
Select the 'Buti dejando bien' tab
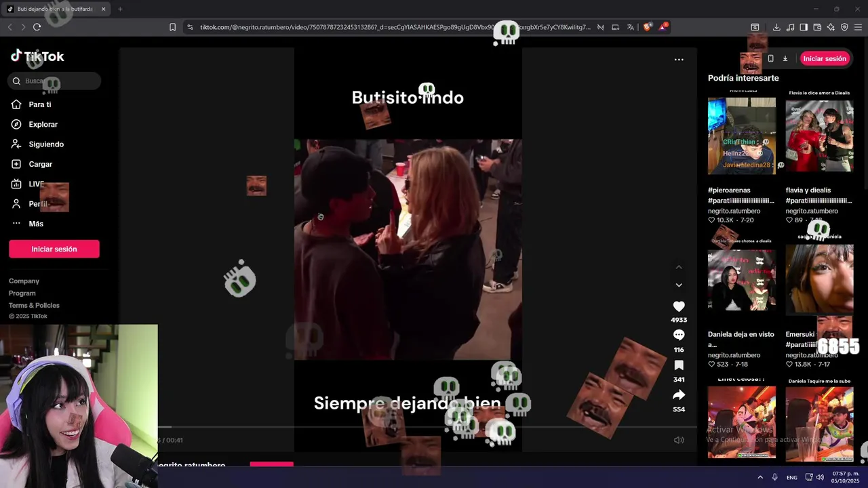[57, 9]
